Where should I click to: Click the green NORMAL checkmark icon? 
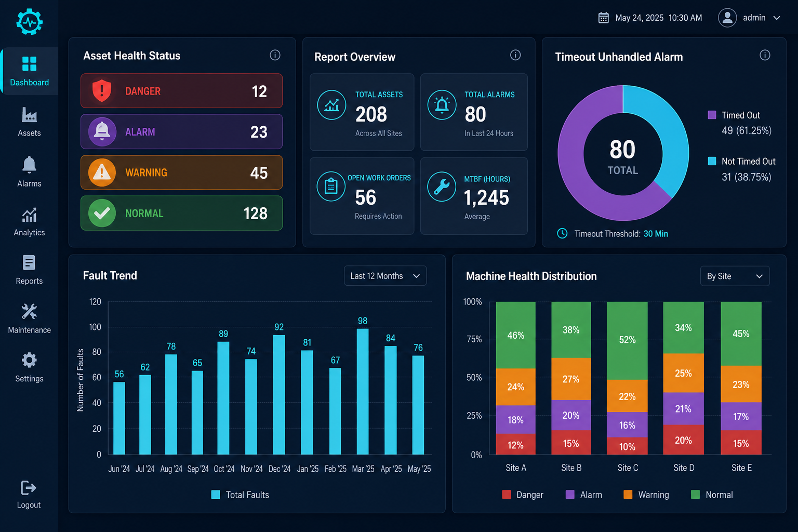102,213
